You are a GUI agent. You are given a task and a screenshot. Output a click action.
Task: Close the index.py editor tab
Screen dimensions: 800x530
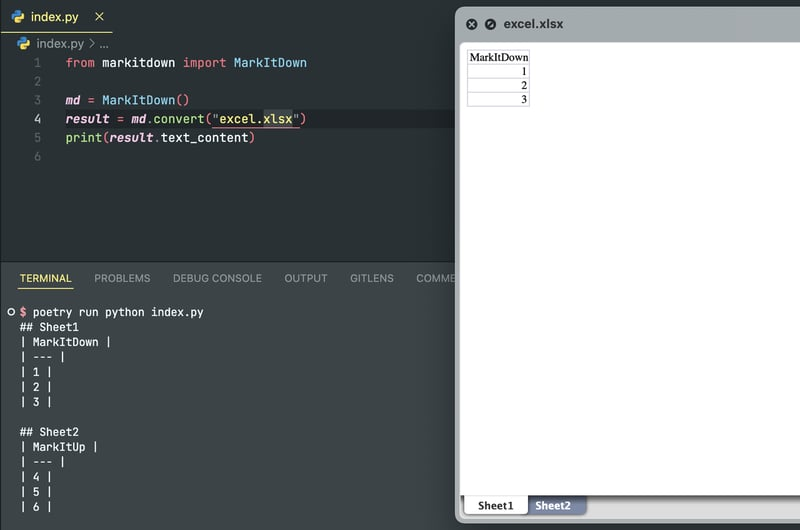[99, 17]
